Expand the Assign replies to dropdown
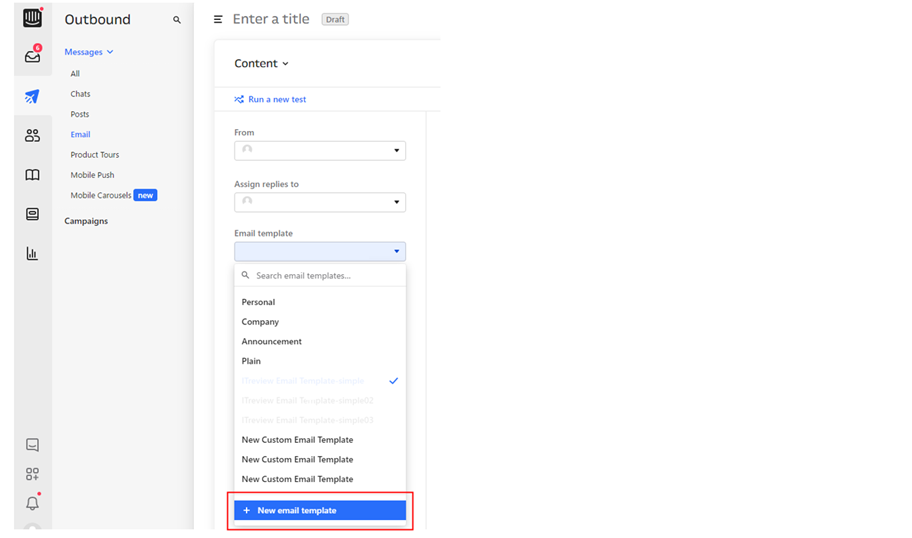Image resolution: width=912 pixels, height=538 pixels. point(320,202)
